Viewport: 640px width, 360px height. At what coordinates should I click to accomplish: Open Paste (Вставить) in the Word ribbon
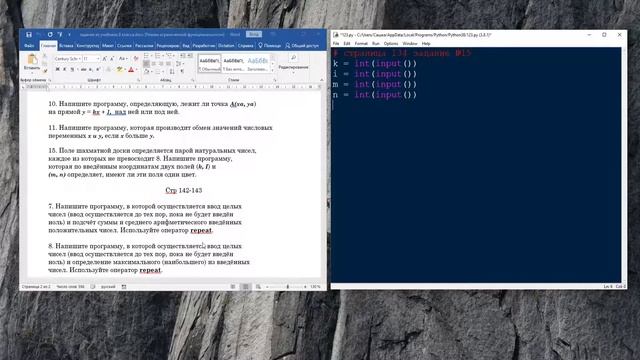(32, 63)
